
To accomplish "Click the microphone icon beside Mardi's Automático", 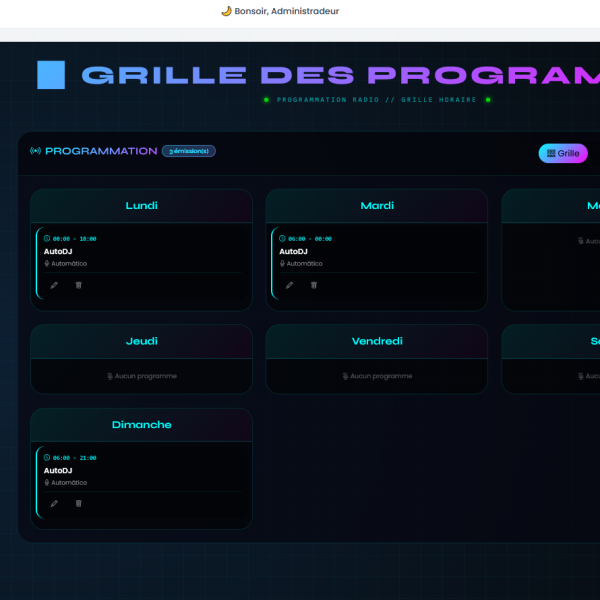I will click(282, 263).
